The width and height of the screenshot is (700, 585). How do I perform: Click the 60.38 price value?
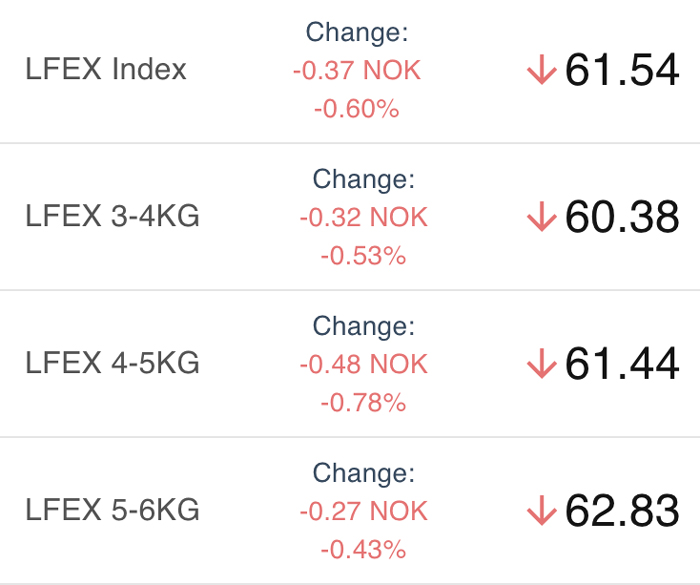[622, 217]
